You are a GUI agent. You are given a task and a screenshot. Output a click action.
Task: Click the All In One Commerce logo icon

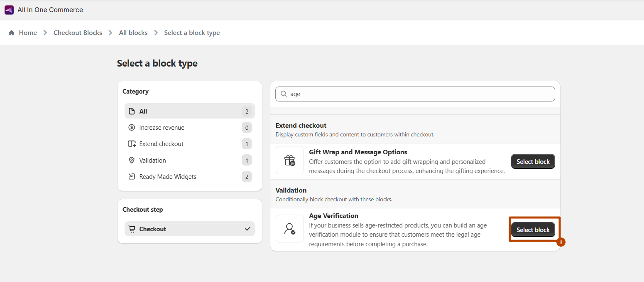pos(9,10)
